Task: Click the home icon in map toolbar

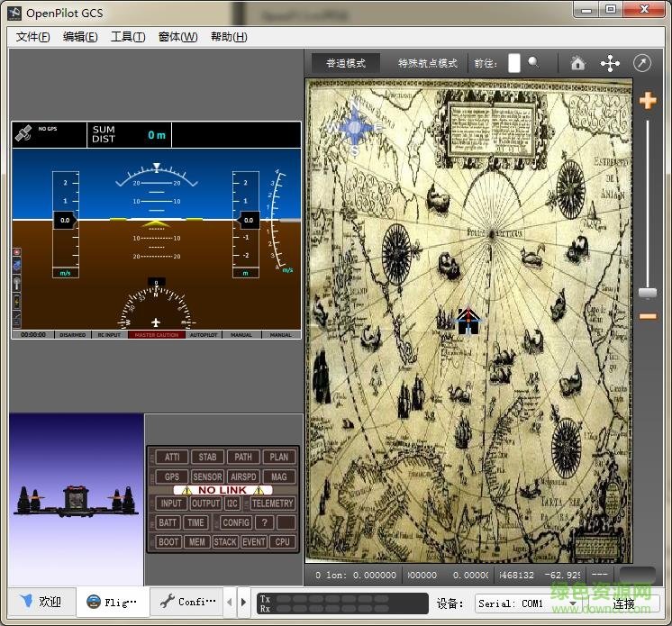Action: coord(578,63)
